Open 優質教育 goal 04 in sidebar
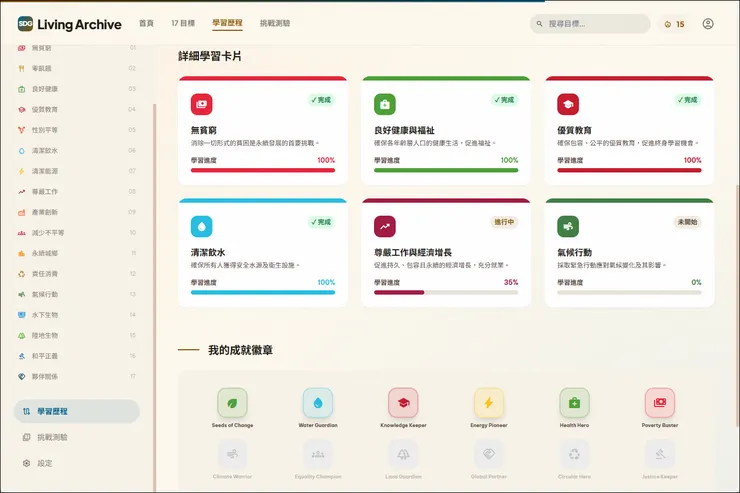Screen dimensions: 740x493 pyautogui.click(x=76, y=109)
